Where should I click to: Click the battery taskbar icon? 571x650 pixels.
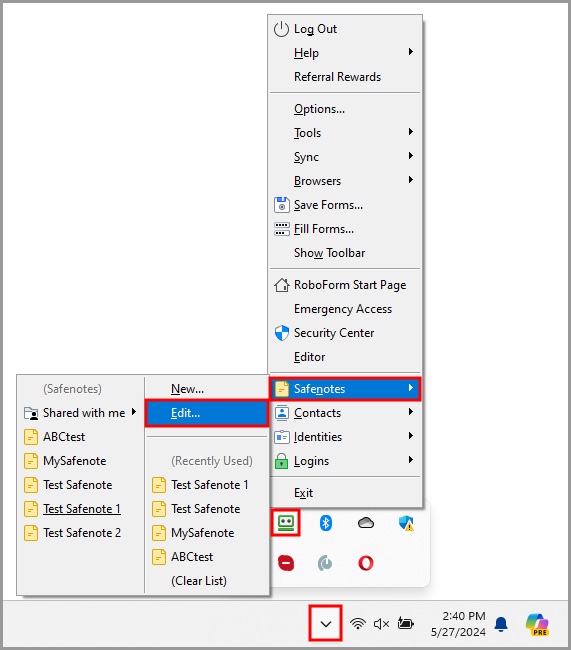point(406,623)
